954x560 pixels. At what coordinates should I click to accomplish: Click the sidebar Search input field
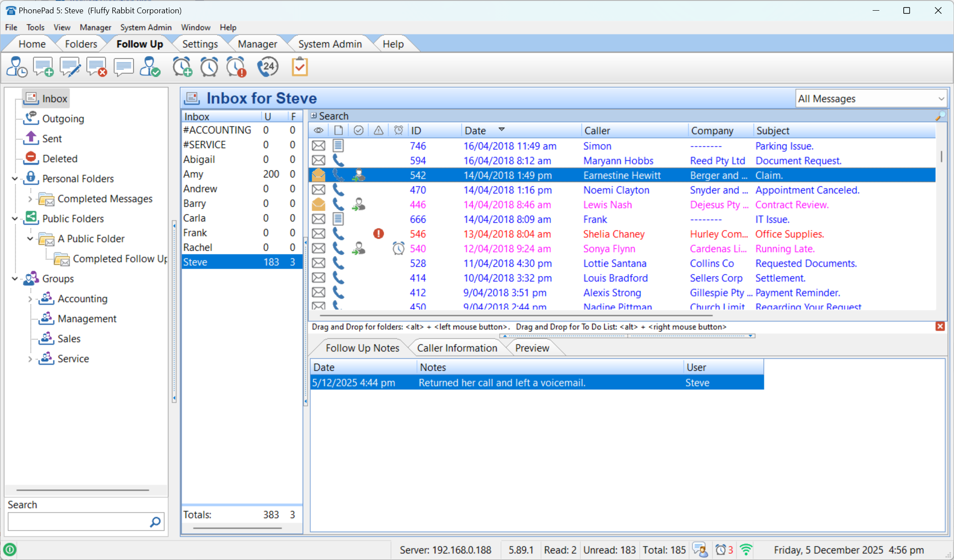click(x=79, y=522)
